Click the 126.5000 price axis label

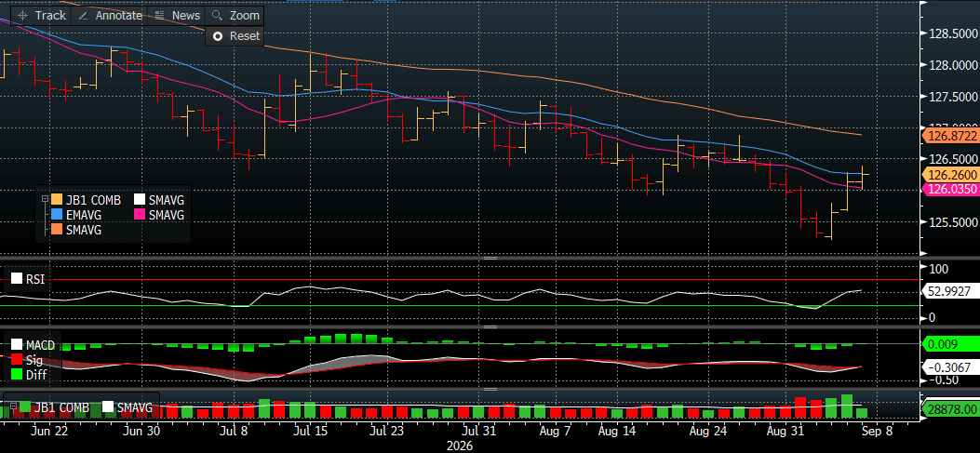tap(953, 159)
